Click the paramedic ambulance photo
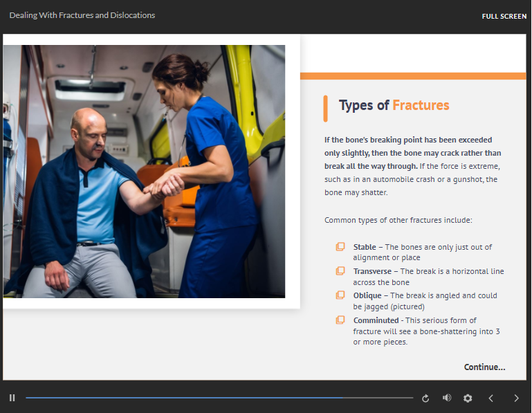The image size is (532, 413). click(x=144, y=172)
